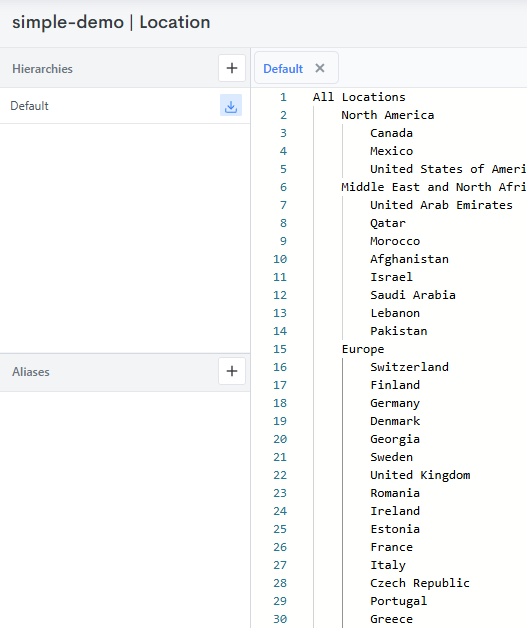527x628 pixels.
Task: Download the Default hierarchy
Action: tap(231, 105)
